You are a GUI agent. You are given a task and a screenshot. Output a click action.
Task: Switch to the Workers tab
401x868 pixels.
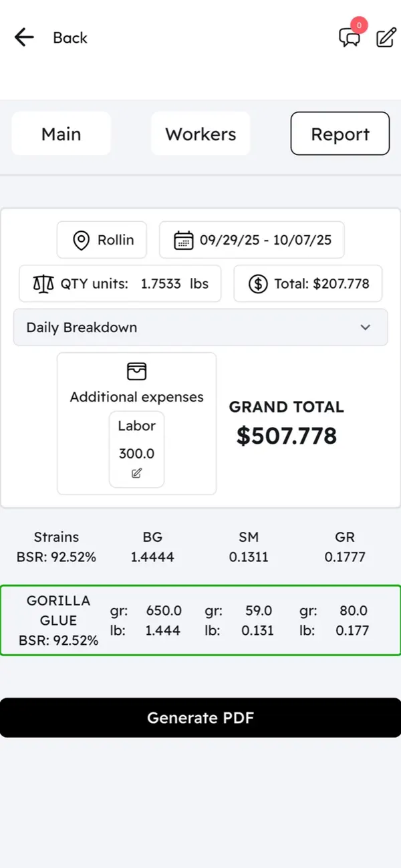point(200,134)
